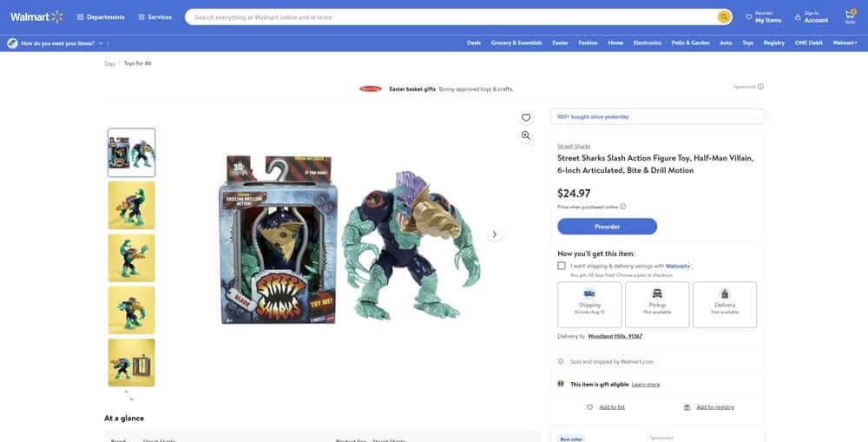Click the blue Preorder button
Viewport: 868px width, 442px height.
tap(608, 227)
